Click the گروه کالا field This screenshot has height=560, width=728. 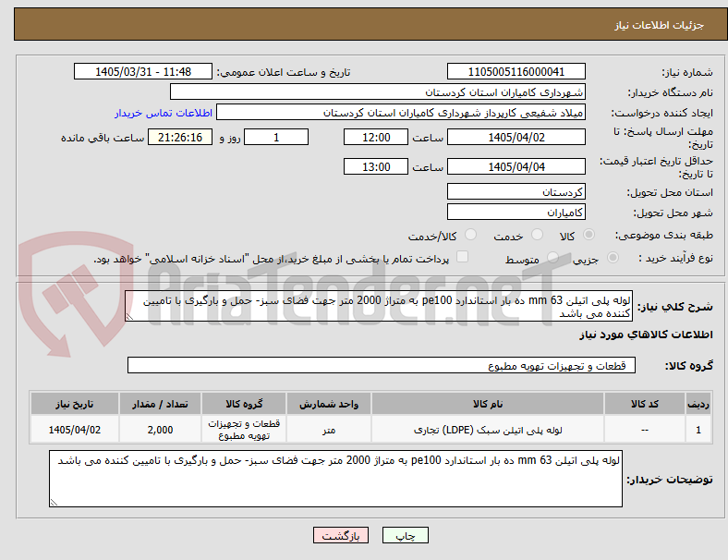click(x=382, y=365)
